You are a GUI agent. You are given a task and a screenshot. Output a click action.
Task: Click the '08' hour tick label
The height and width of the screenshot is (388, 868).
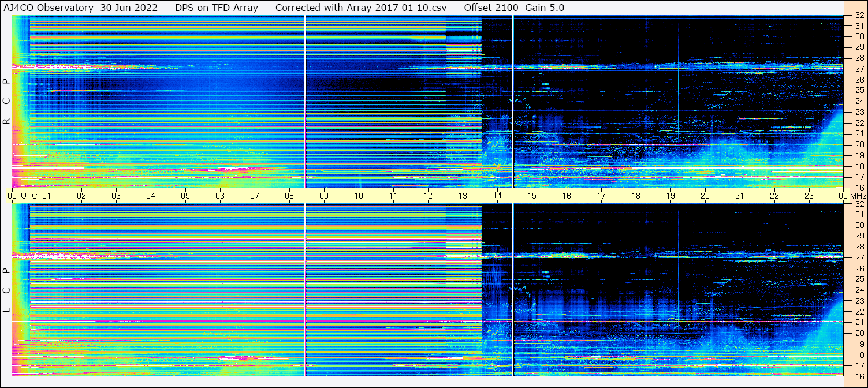point(289,196)
